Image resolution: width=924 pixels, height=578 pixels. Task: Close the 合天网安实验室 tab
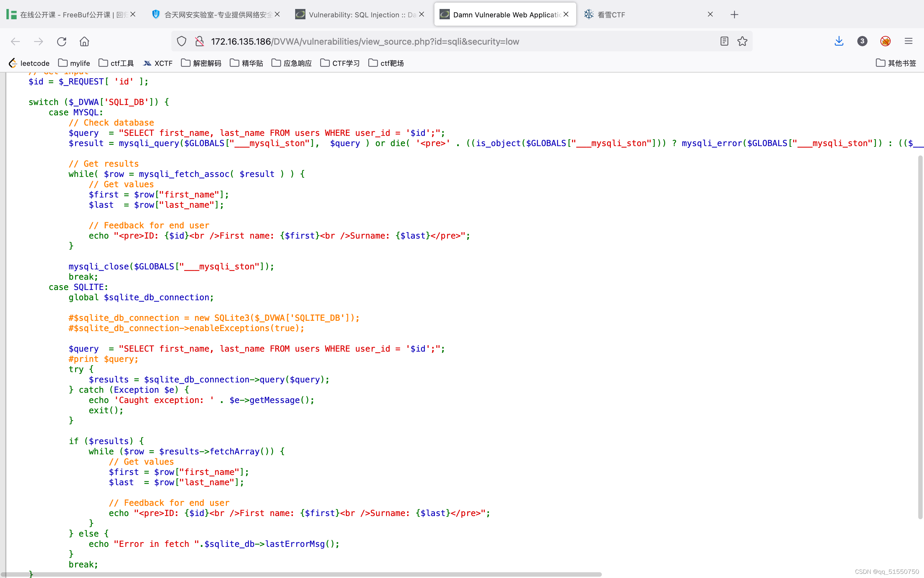[277, 14]
